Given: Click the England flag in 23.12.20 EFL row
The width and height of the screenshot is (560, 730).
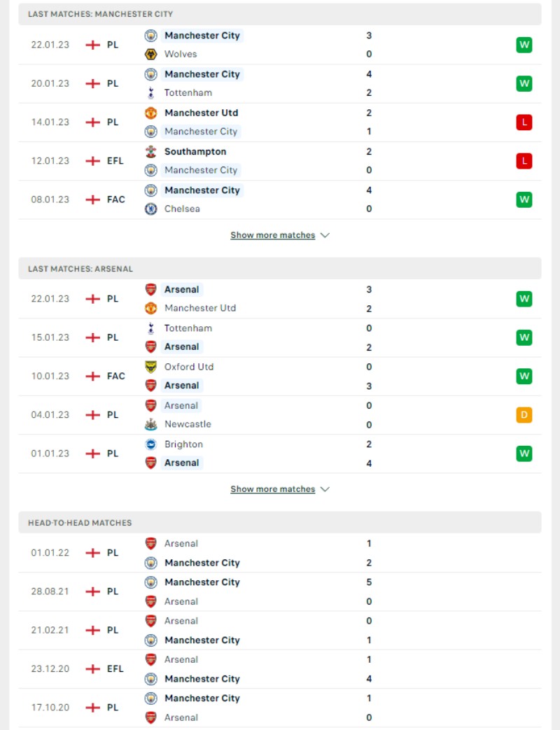Looking at the screenshot, I should [x=93, y=669].
